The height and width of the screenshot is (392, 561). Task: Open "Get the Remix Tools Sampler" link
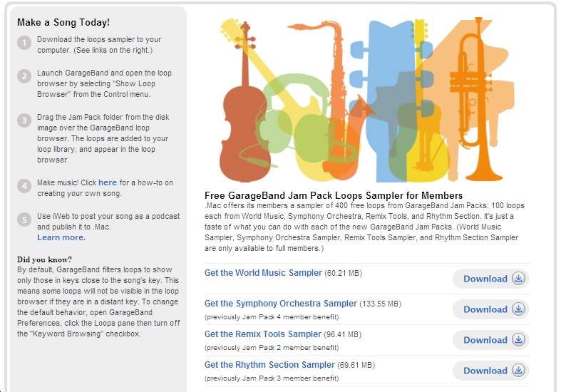tap(262, 334)
